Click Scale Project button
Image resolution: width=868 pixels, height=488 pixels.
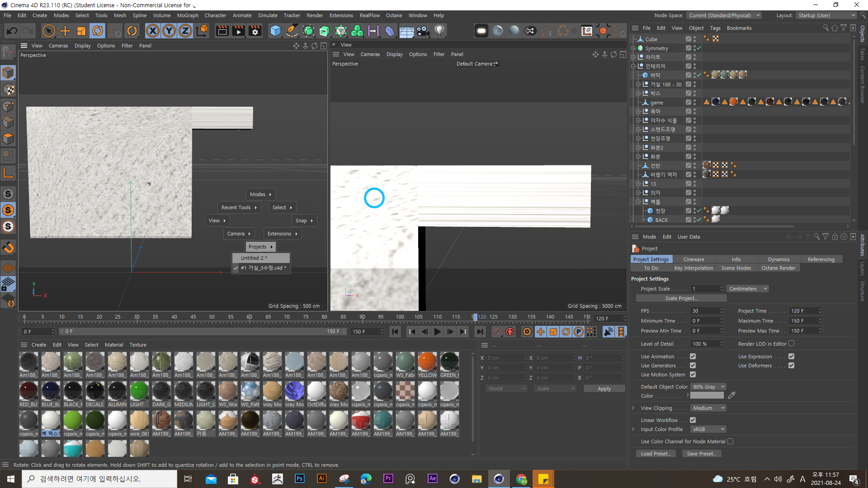point(681,298)
